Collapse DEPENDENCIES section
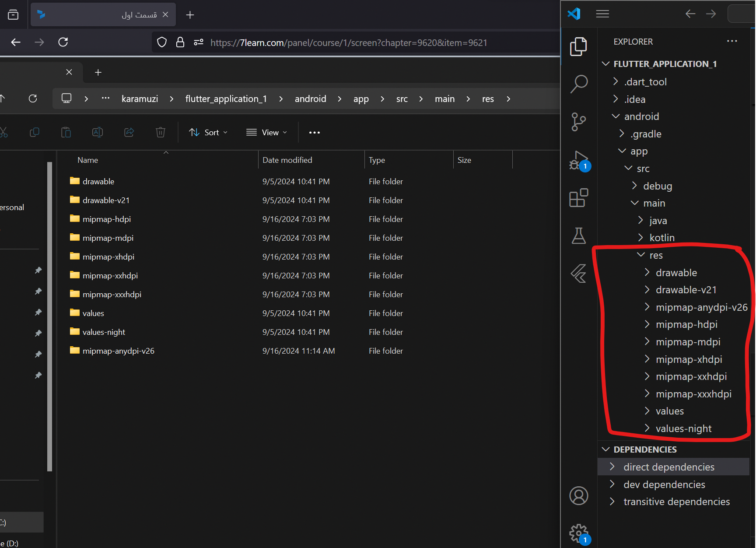 [606, 450]
